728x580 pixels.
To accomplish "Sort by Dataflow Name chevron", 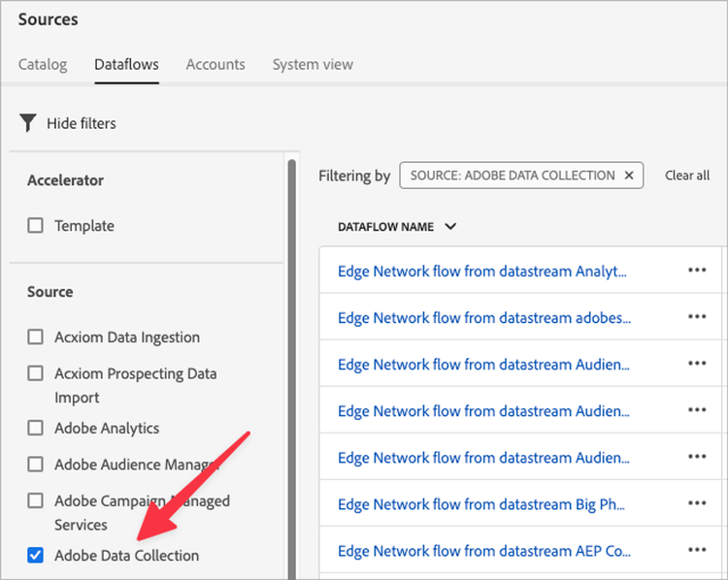I will point(450,226).
